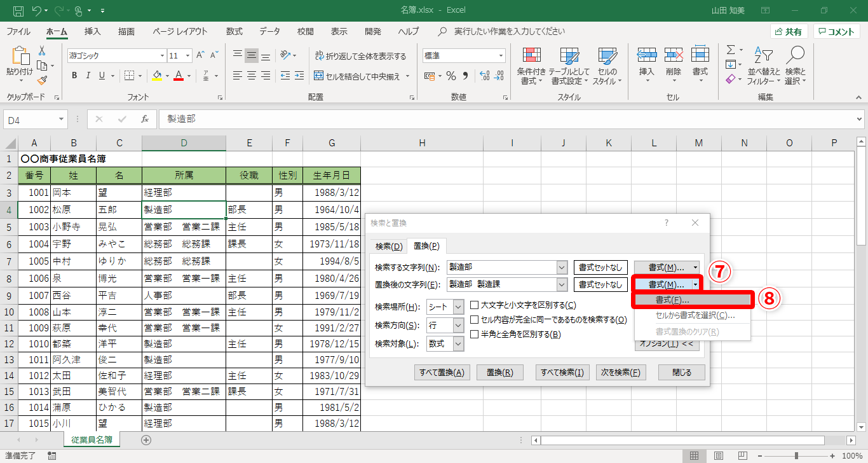Open 置換後の文字列 history dropdown
The image size is (868, 463).
point(562,284)
